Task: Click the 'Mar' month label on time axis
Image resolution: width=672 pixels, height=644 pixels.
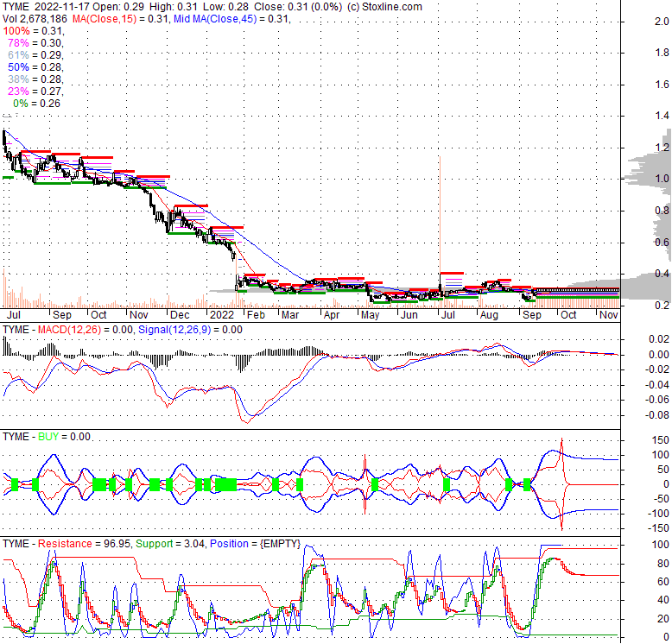Action: coord(290,315)
